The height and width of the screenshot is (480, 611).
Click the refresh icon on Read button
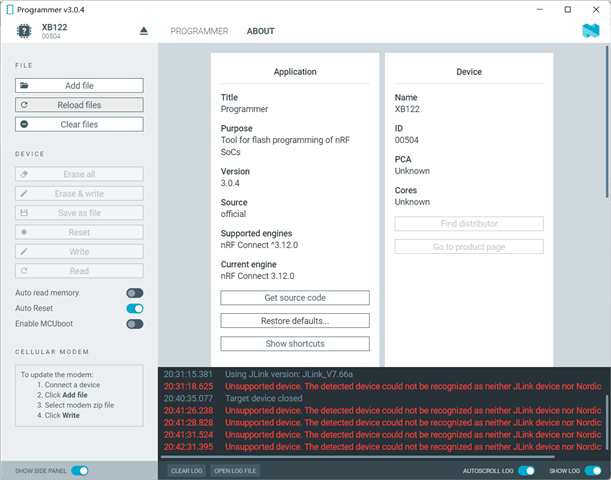coord(24,271)
